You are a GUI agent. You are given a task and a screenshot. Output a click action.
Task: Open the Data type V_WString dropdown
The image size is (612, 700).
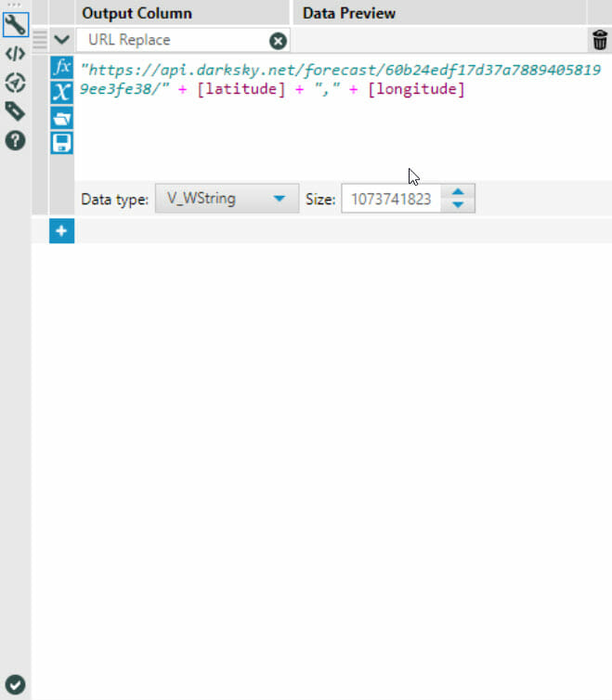click(227, 199)
